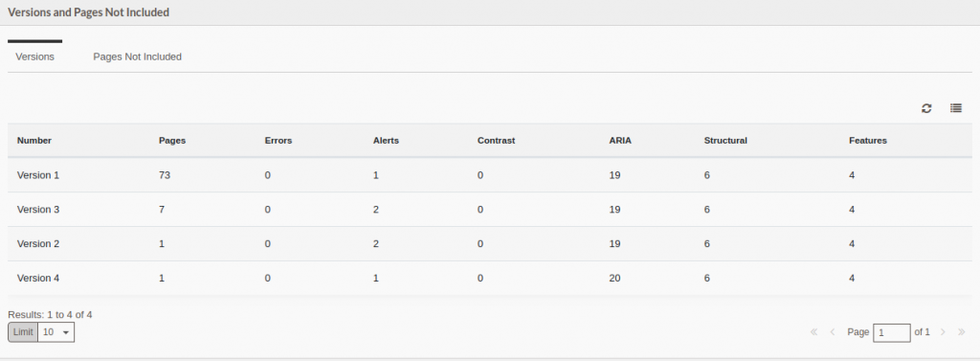The height and width of the screenshot is (361, 980).
Task: Open the Limit 10 dropdown
Action: click(x=56, y=332)
